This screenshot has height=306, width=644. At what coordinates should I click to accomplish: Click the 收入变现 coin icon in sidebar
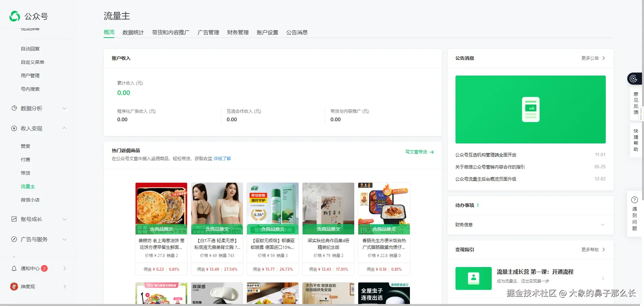pyautogui.click(x=14, y=128)
